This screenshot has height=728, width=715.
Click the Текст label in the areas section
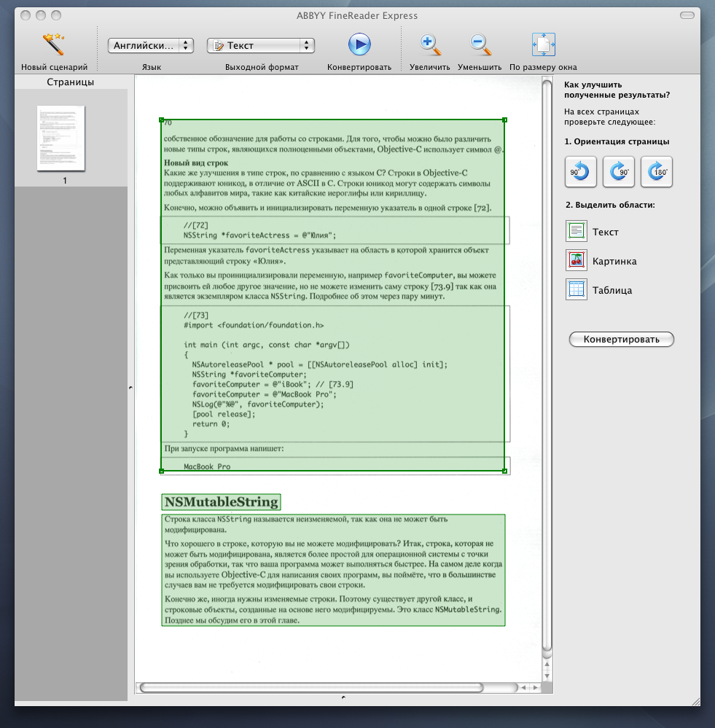tap(606, 232)
